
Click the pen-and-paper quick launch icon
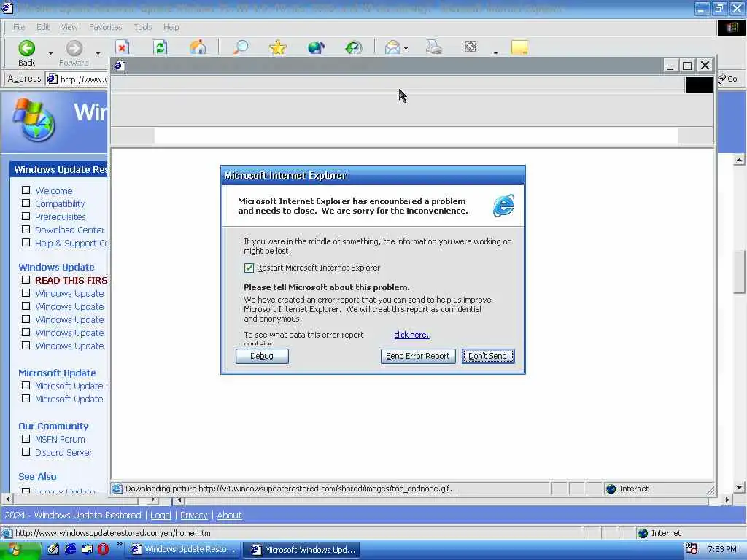53,550
